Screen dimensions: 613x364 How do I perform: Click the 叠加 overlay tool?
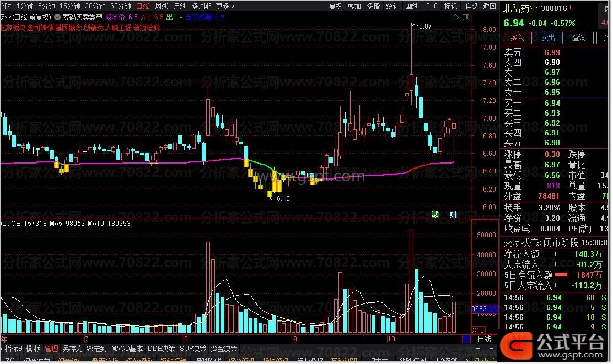tap(354, 6)
